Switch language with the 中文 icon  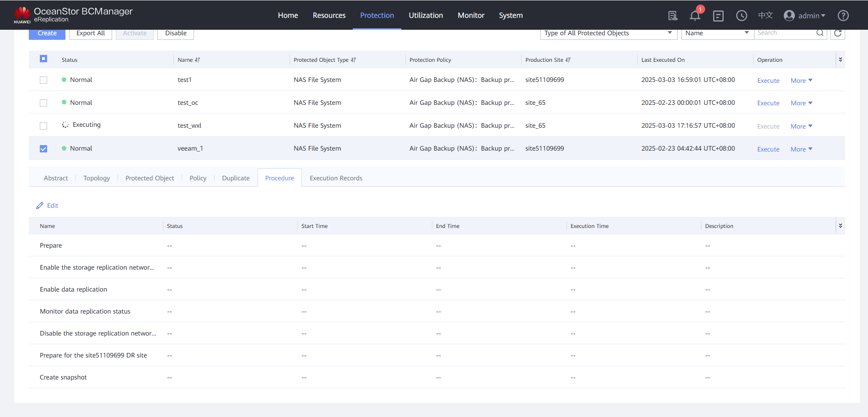click(x=765, y=16)
